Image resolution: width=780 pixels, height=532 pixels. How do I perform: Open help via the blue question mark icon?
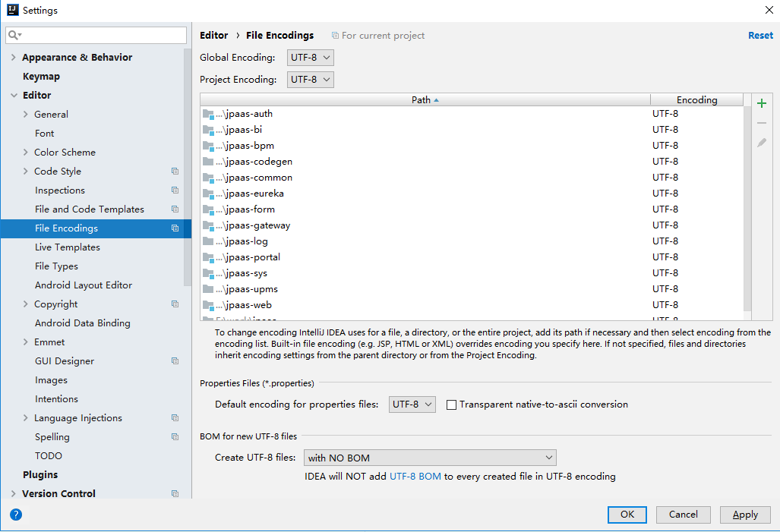coord(16,515)
